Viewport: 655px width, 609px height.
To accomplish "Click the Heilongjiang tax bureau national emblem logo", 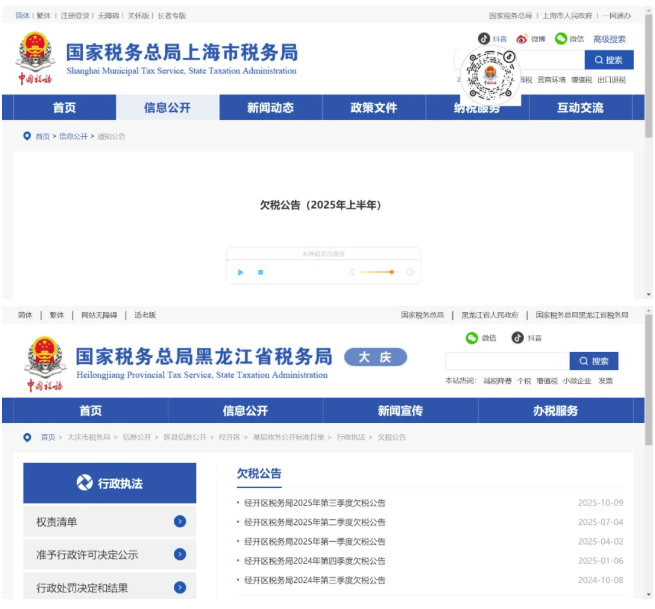I will (45, 356).
